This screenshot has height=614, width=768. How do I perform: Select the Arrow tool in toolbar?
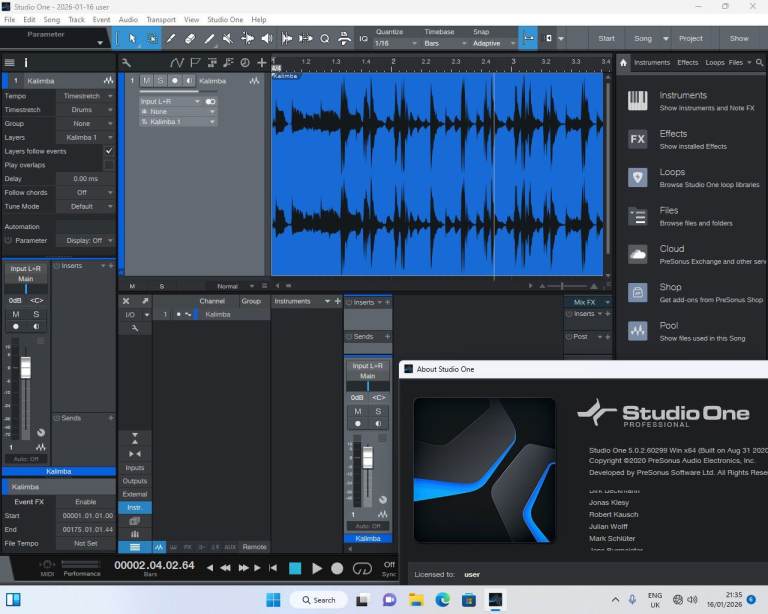(x=131, y=38)
